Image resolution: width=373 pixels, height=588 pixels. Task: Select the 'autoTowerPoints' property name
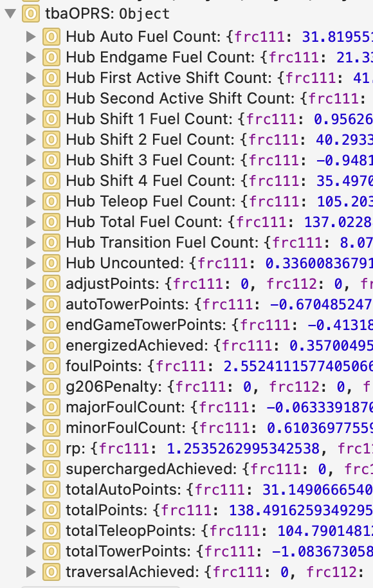point(125,304)
